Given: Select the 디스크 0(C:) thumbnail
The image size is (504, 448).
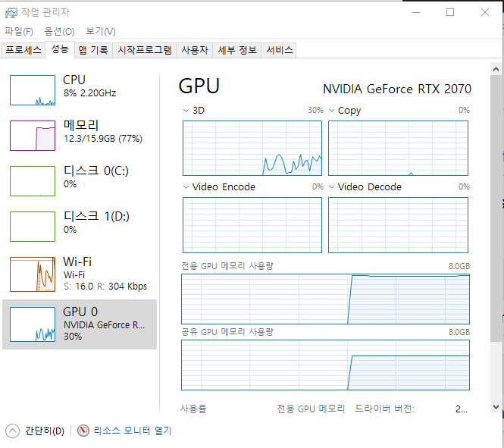Looking at the screenshot, I should (33, 181).
